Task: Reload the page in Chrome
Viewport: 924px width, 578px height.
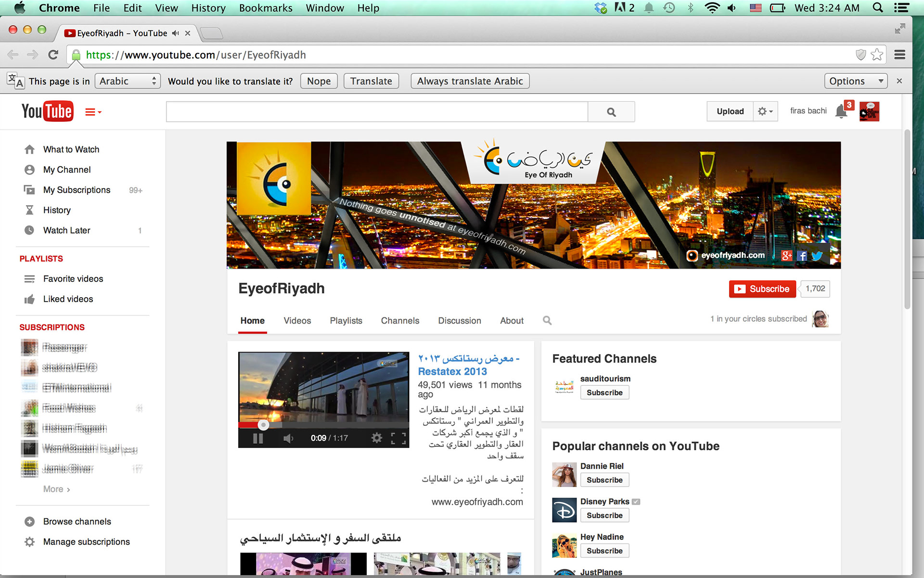Action: click(53, 55)
